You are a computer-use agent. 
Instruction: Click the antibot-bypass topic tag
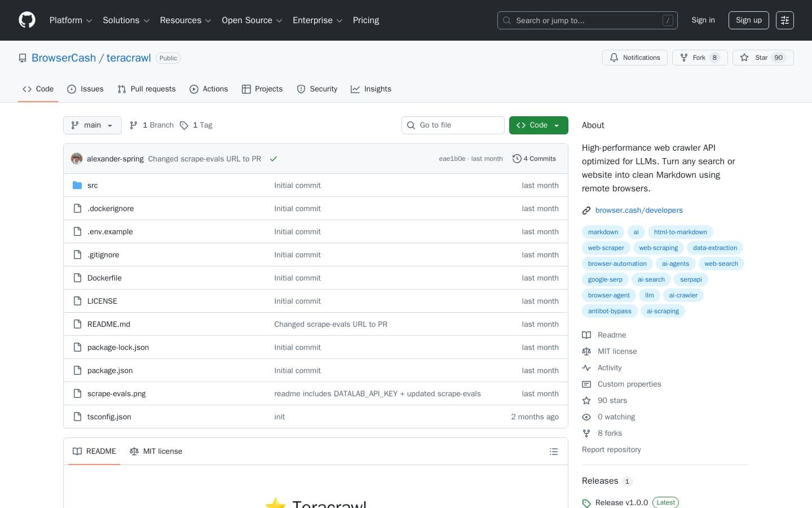click(610, 311)
